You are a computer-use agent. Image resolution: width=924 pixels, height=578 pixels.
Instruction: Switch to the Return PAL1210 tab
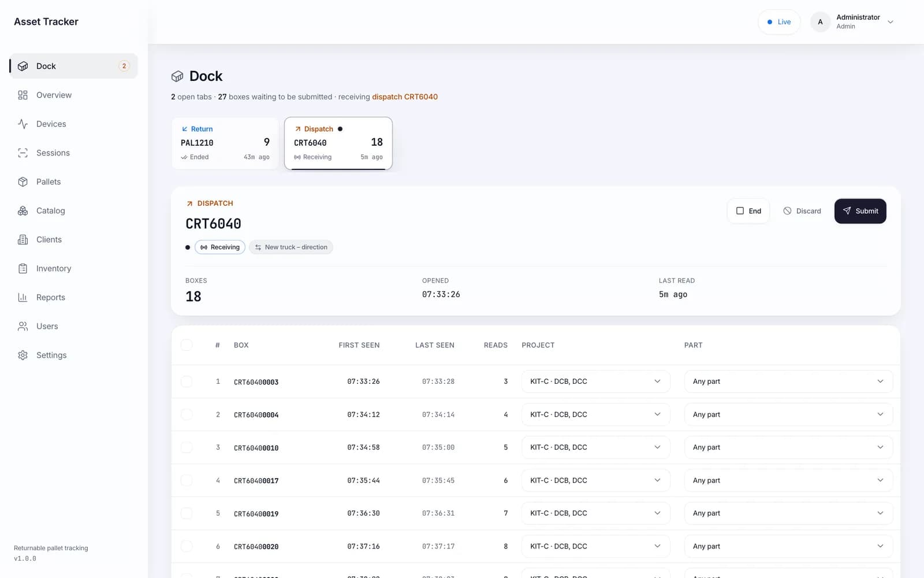[225, 143]
